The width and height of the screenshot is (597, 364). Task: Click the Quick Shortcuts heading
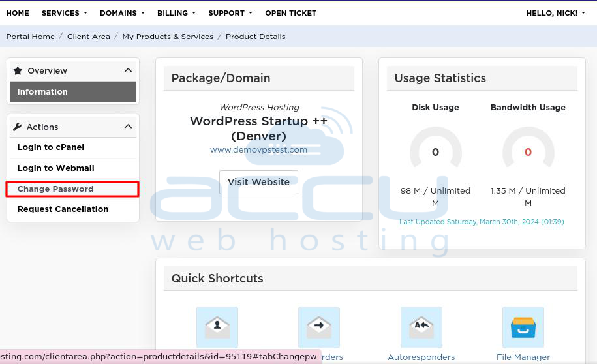point(217,279)
